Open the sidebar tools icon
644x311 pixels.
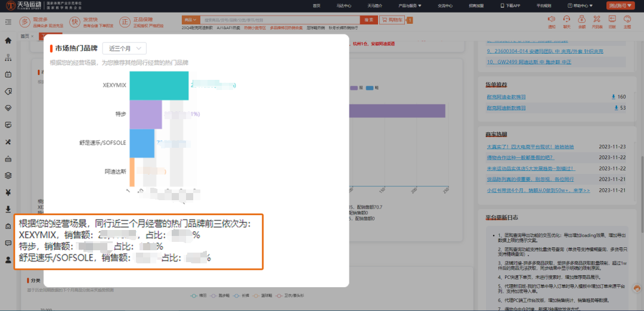click(x=8, y=142)
